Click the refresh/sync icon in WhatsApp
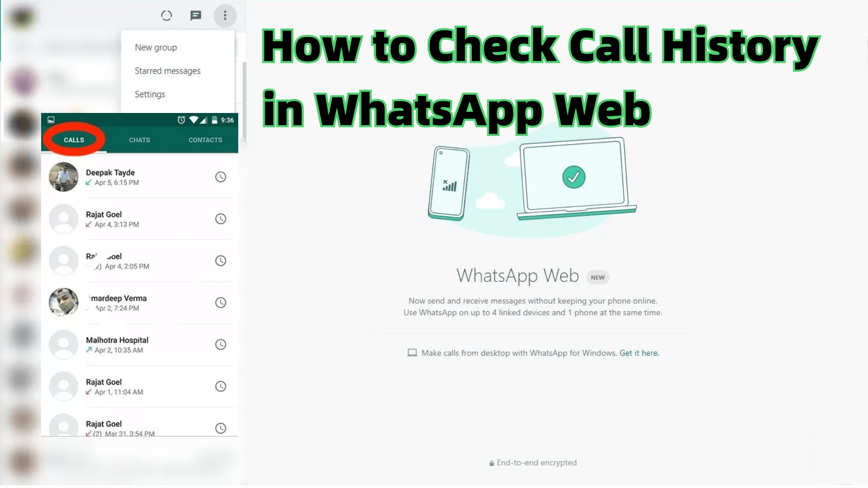 coord(167,15)
